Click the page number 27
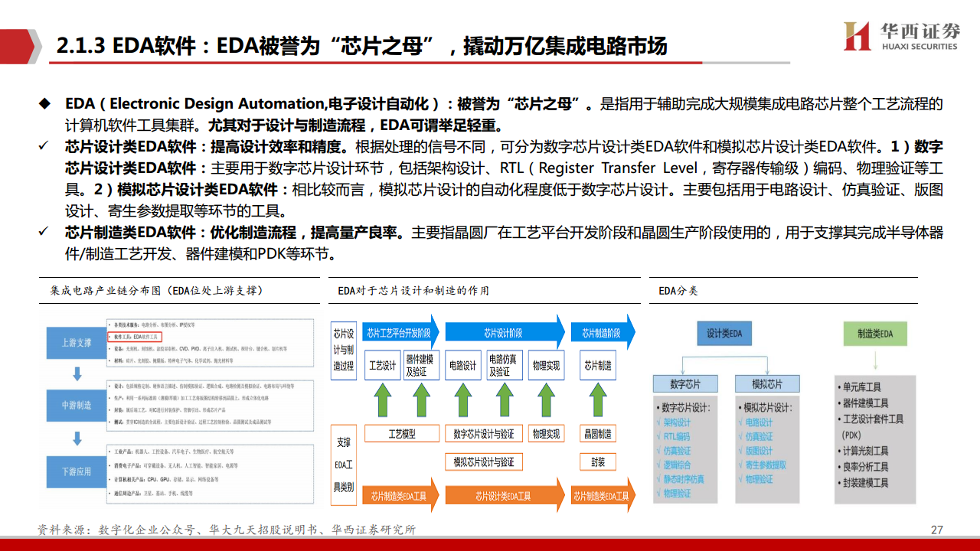Image resolution: width=980 pixels, height=551 pixels. (936, 530)
